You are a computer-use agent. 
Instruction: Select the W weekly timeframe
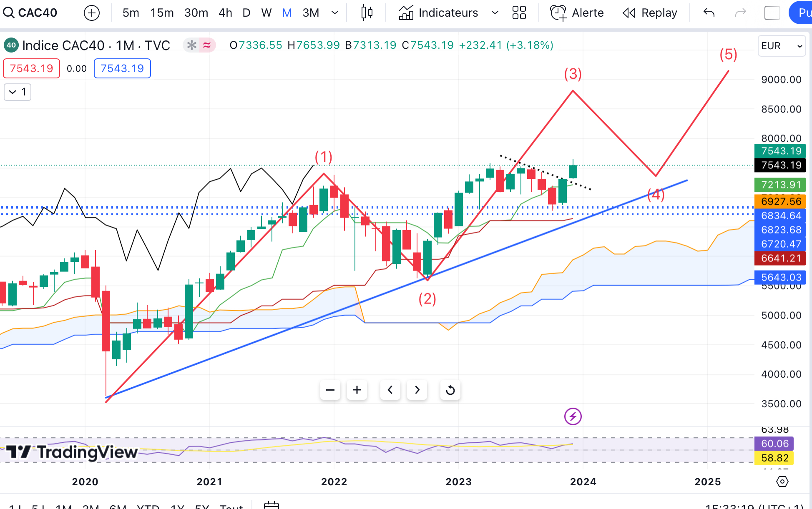(266, 13)
